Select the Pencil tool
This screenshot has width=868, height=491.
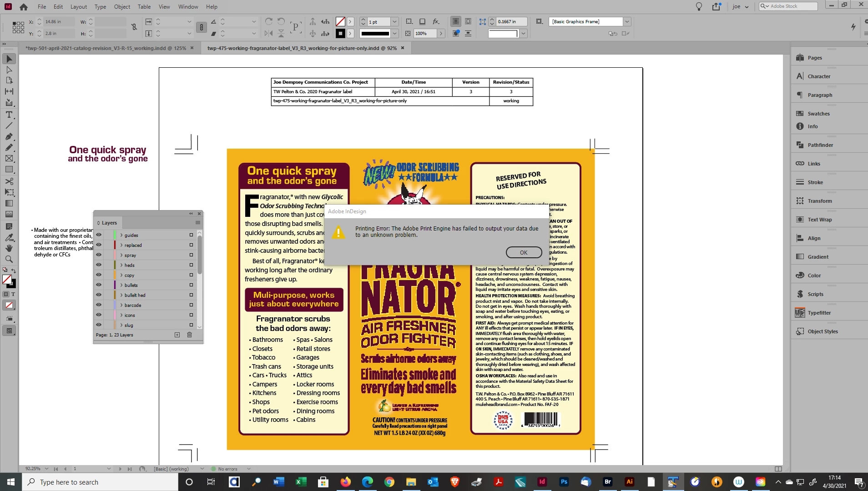click(9, 147)
